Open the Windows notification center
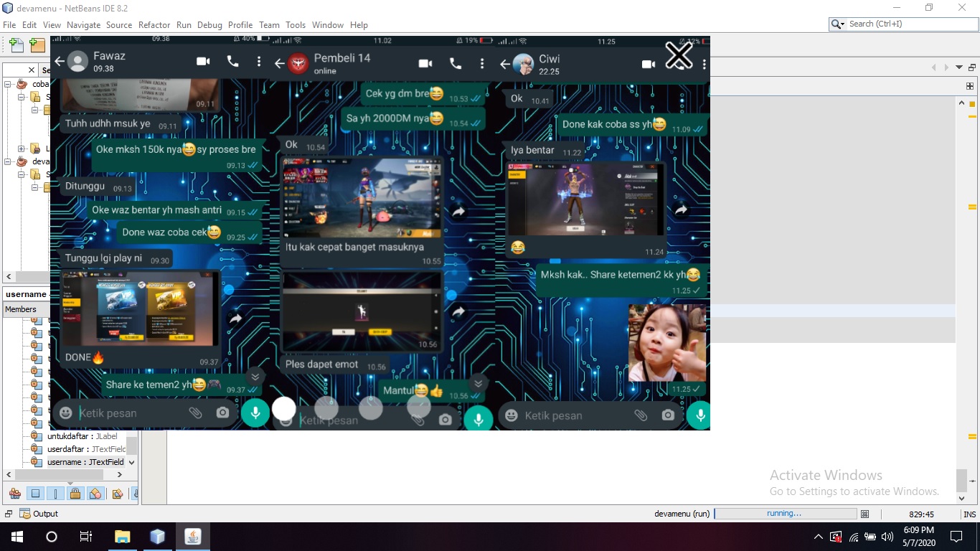The height and width of the screenshot is (551, 980). pyautogui.click(x=956, y=536)
